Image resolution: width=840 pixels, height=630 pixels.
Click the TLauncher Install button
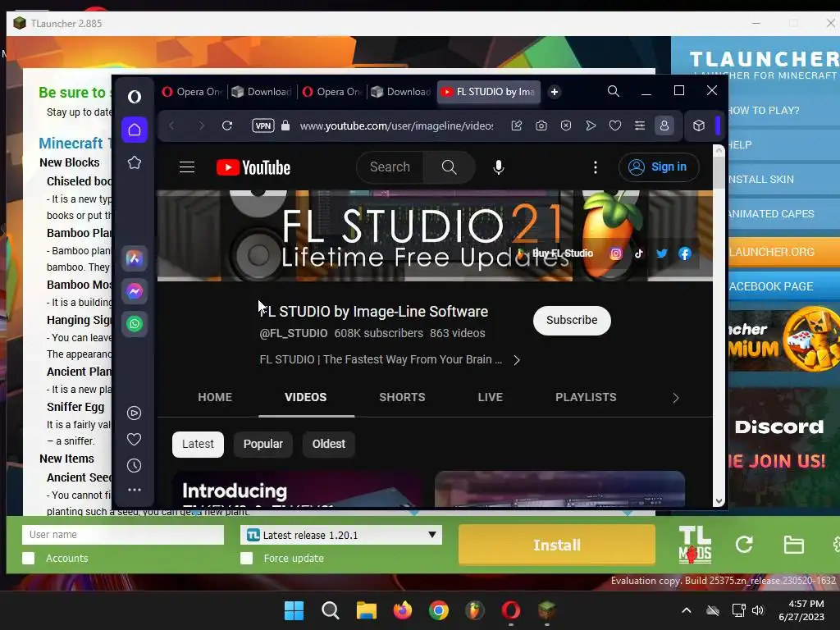pyautogui.click(x=557, y=545)
